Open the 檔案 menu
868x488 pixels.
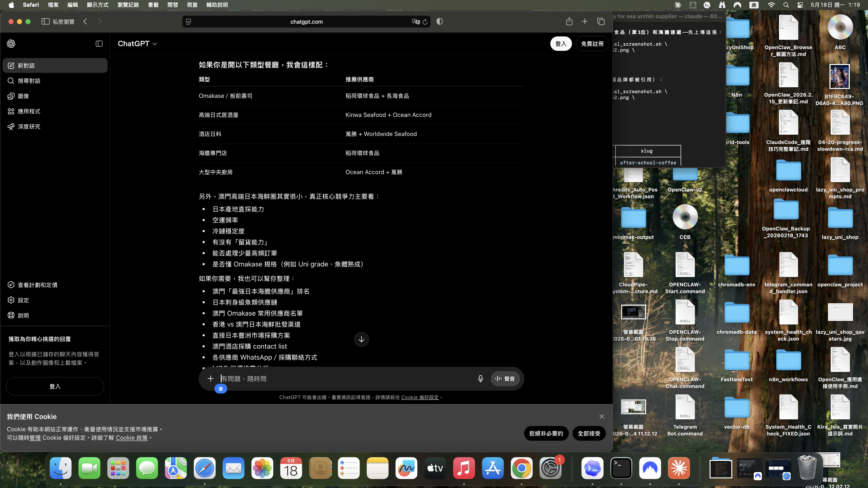53,5
